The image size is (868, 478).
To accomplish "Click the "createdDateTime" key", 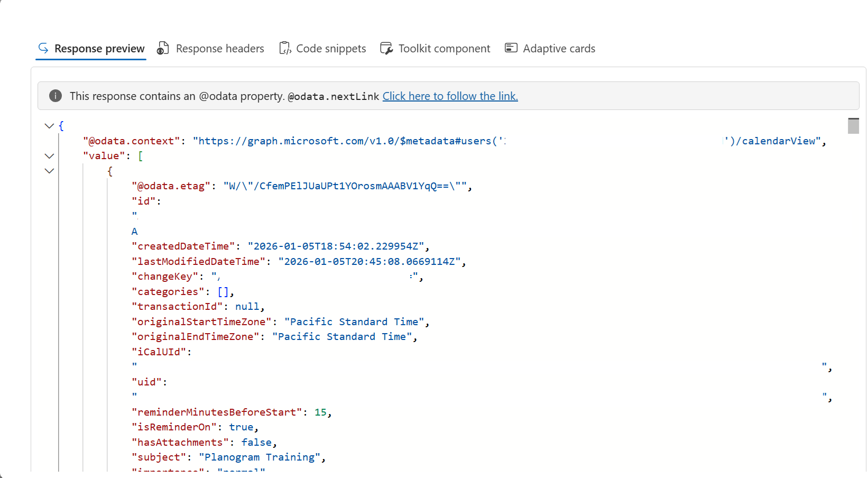I will [x=183, y=246].
